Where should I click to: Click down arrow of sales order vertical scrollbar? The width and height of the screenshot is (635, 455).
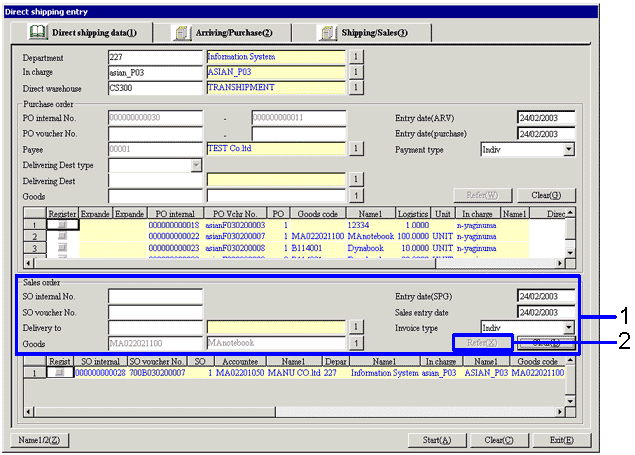570,401
